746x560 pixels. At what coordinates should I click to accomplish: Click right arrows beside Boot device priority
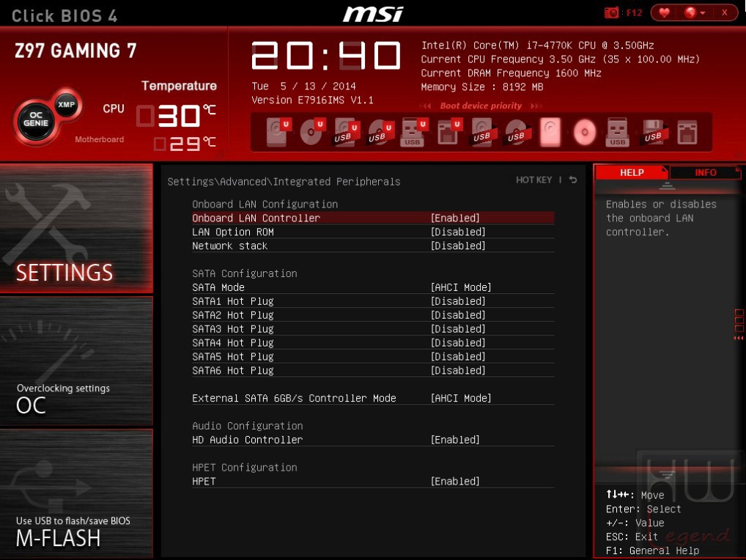point(536,106)
